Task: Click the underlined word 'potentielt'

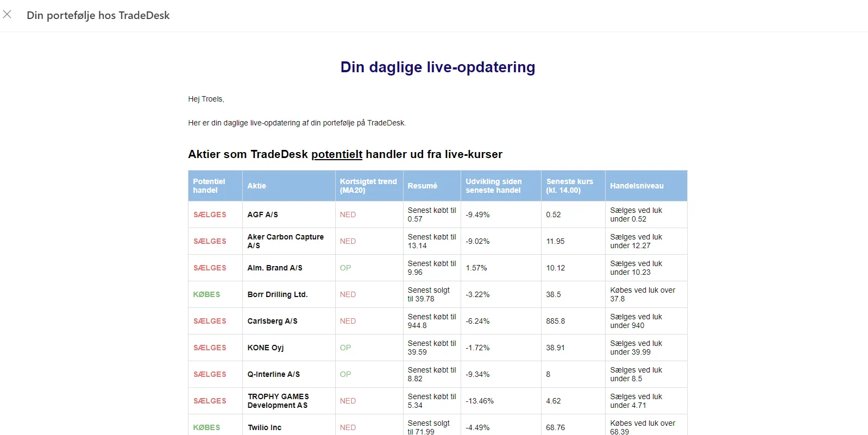Action: pyautogui.click(x=336, y=154)
